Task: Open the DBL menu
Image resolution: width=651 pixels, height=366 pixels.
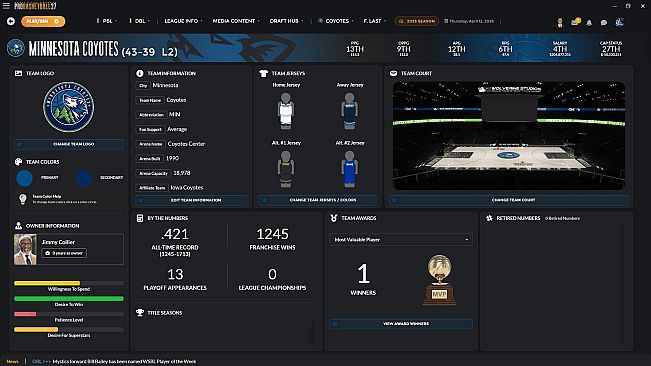Action: point(140,21)
